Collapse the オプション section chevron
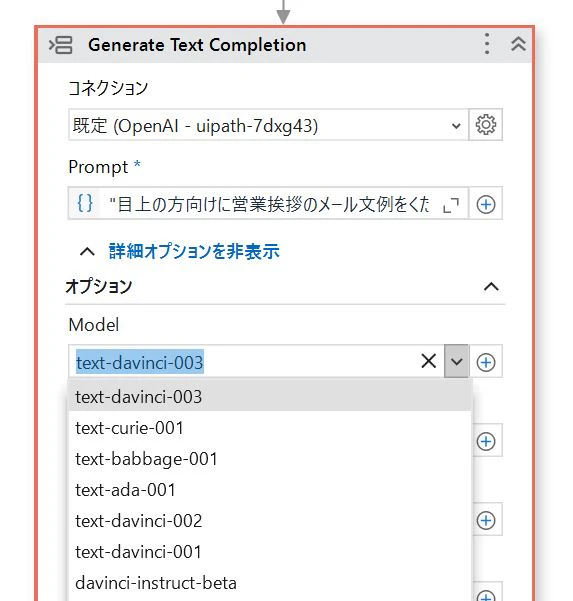The image size is (573, 601). (x=491, y=286)
